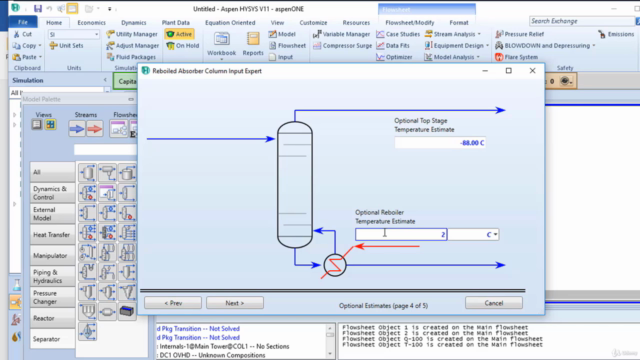
Task: Click the list view icon under Views
Action: pos(37,124)
